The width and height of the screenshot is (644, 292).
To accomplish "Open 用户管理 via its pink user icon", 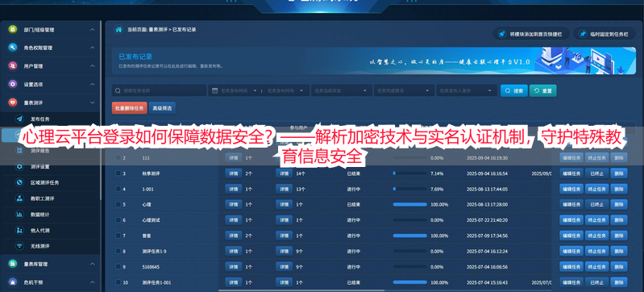I will click(x=13, y=66).
